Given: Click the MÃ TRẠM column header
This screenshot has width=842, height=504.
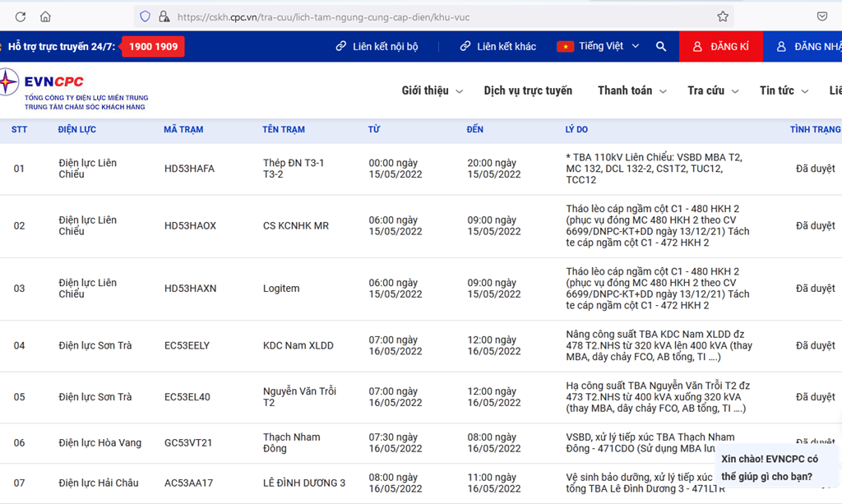Looking at the screenshot, I should coord(183,129).
